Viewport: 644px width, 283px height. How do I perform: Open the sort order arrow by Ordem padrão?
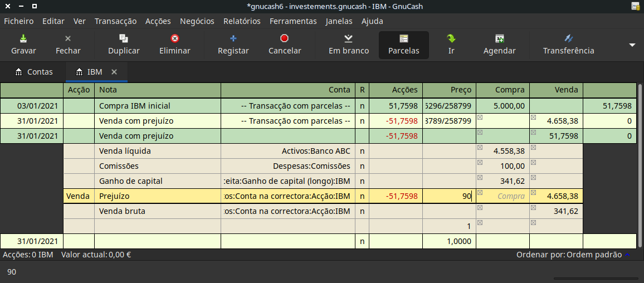click(627, 255)
